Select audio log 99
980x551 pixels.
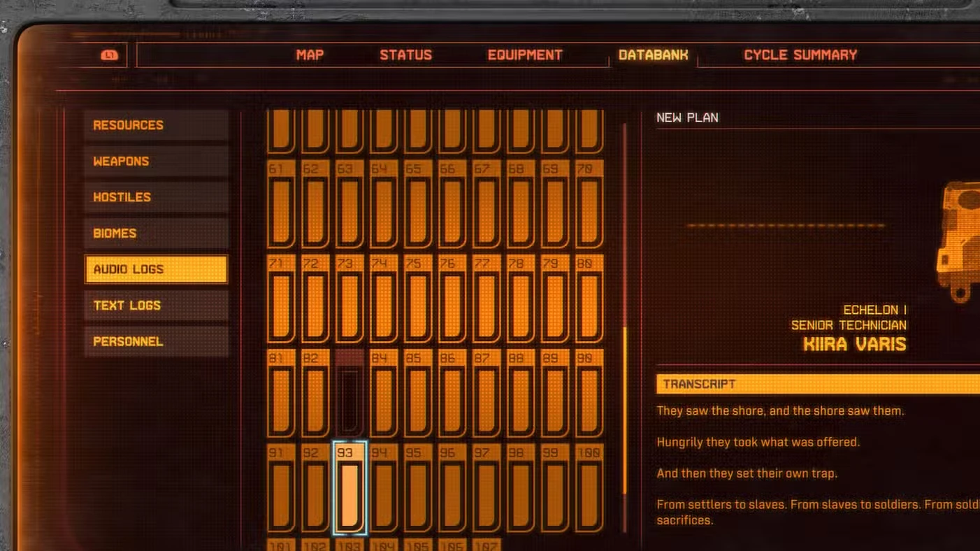click(x=555, y=488)
